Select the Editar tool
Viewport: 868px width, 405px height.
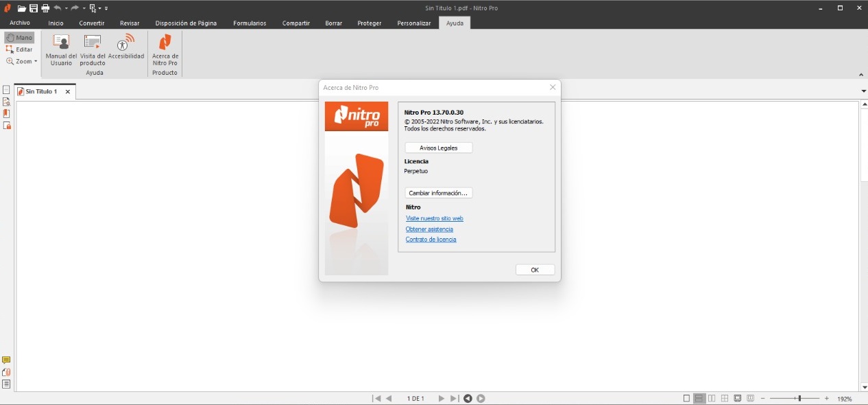click(19, 49)
